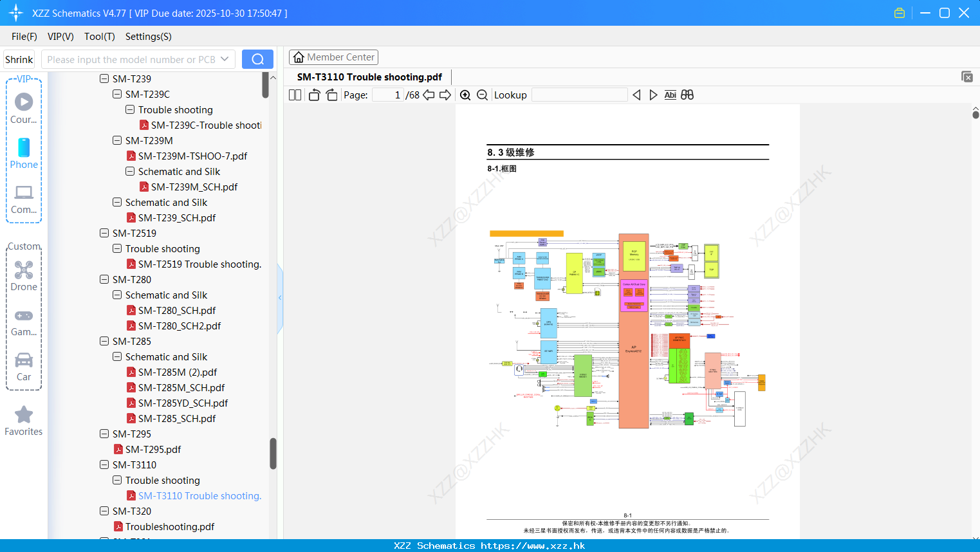Screen dimensions: 980x552
Task: Open the Member Center button
Action: click(x=333, y=57)
